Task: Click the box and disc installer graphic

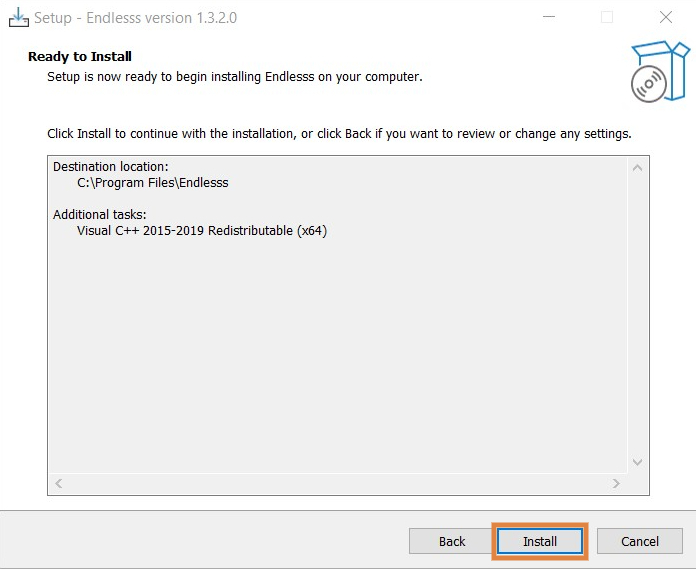Action: 660,71
